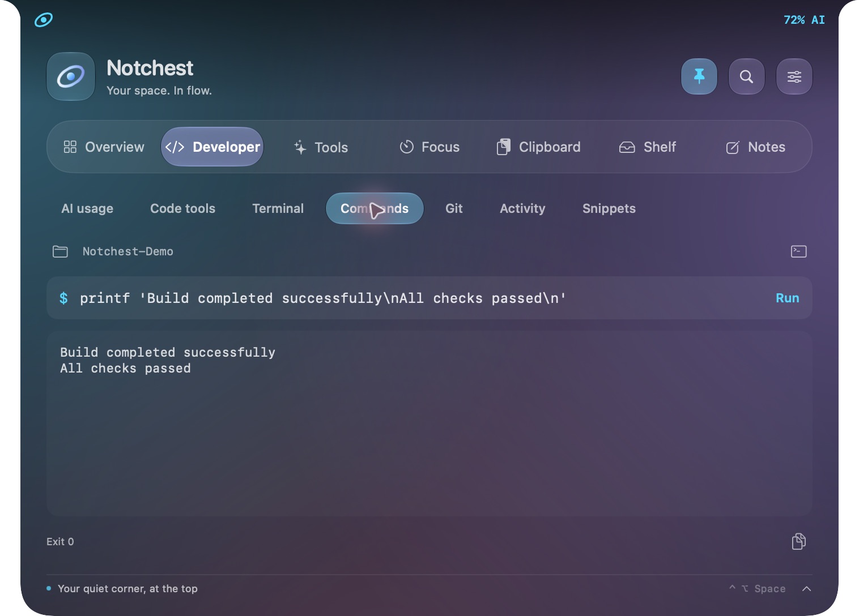Open the Git sub-tab
This screenshot has width=859, height=616.
pos(454,208)
